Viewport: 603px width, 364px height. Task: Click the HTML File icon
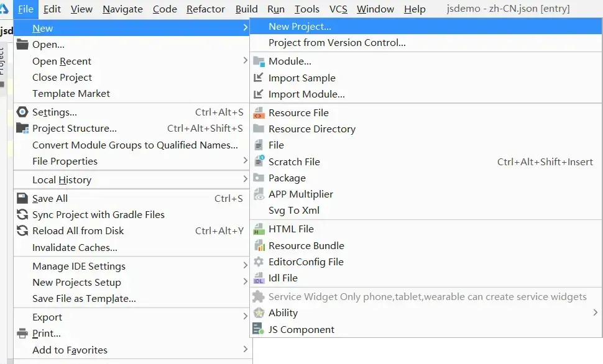coord(259,229)
